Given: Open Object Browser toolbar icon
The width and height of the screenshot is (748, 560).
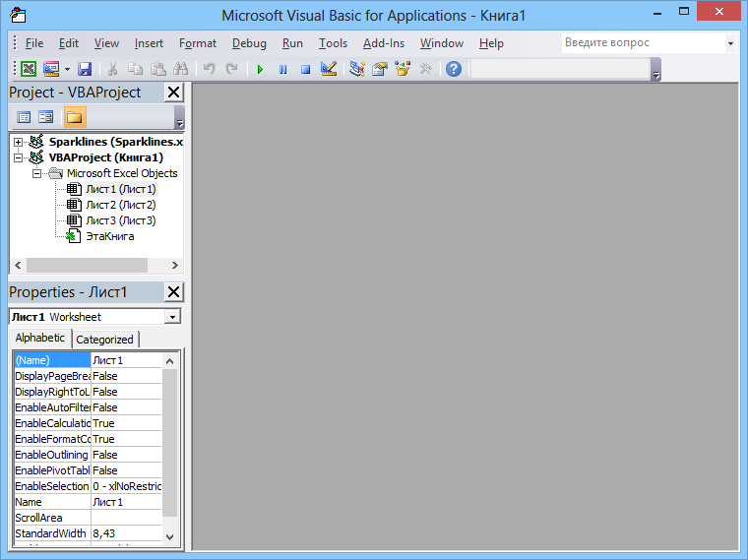Looking at the screenshot, I should 403,69.
